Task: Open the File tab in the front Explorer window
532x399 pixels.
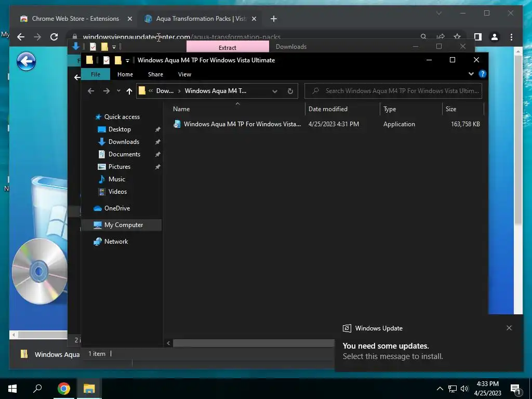Action: [x=96, y=74]
